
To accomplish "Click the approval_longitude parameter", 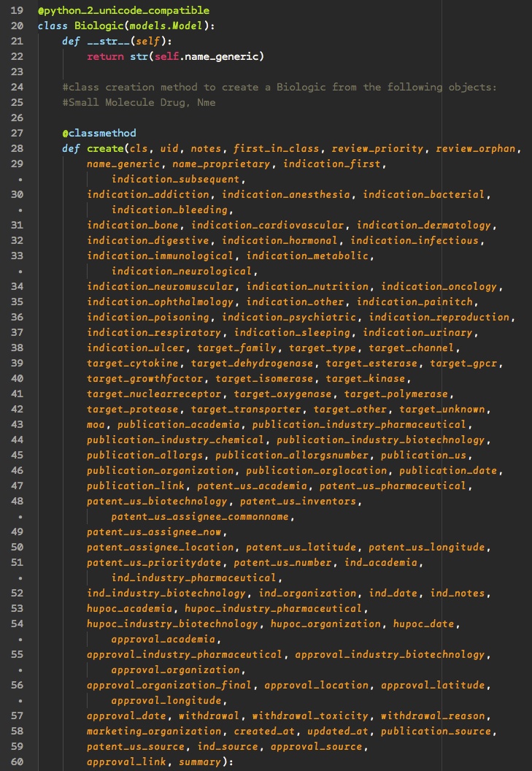I will pyautogui.click(x=166, y=700).
